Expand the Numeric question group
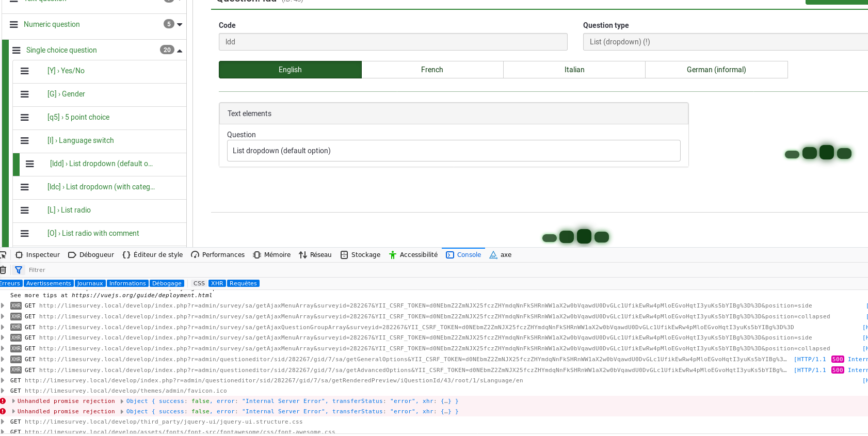The width and height of the screenshot is (868, 436). tap(180, 25)
